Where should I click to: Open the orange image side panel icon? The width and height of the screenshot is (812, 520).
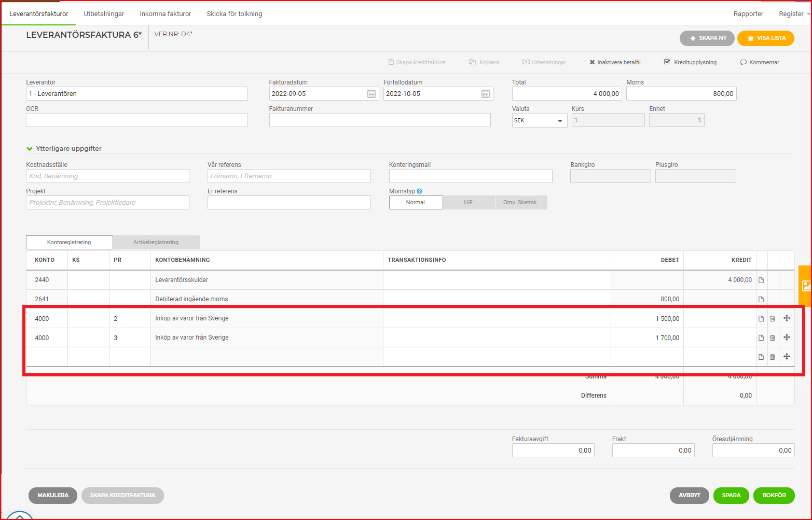806,286
